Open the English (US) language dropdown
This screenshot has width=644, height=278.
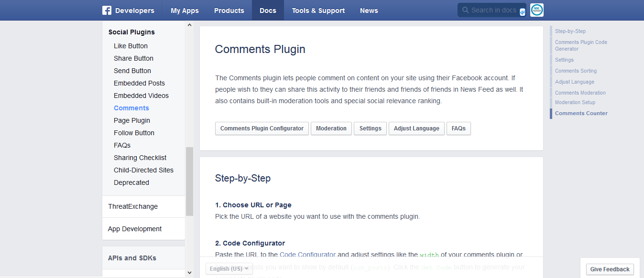coord(229,269)
